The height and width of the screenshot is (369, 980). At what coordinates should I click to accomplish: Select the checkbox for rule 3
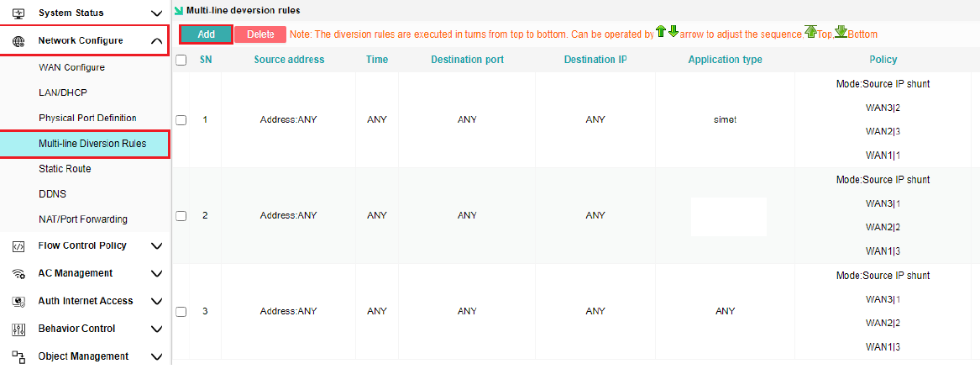[181, 311]
